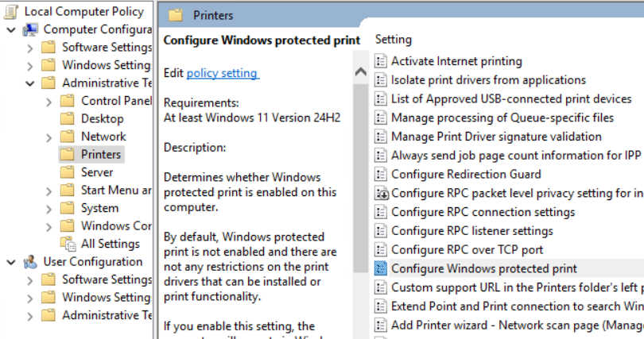Select Always send job page count information
The image size is (644, 339).
pyautogui.click(x=516, y=156)
